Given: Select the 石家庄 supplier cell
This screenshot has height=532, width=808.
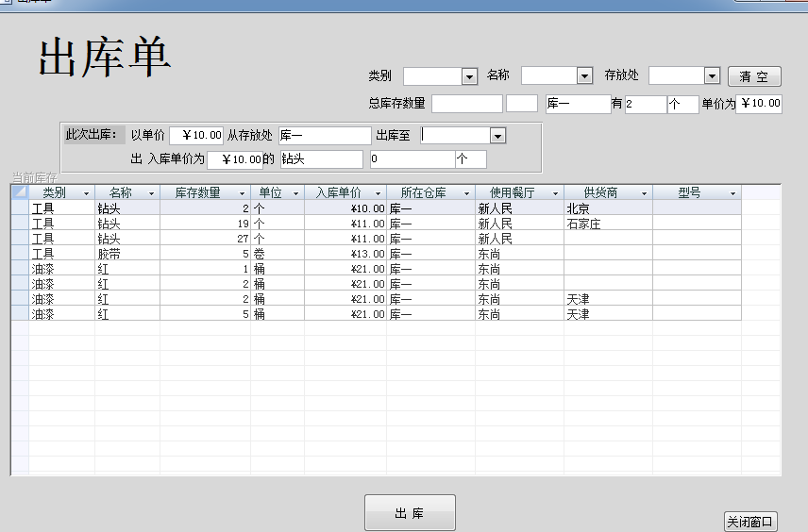Looking at the screenshot, I should 607,224.
